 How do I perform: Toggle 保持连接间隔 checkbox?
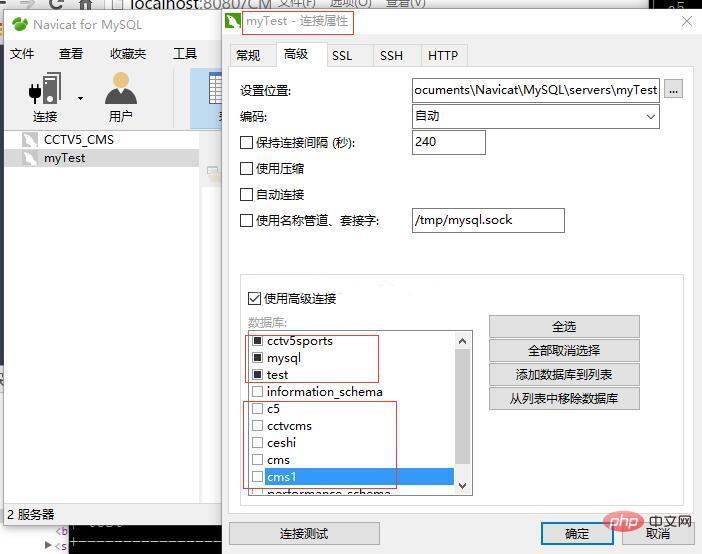246,142
